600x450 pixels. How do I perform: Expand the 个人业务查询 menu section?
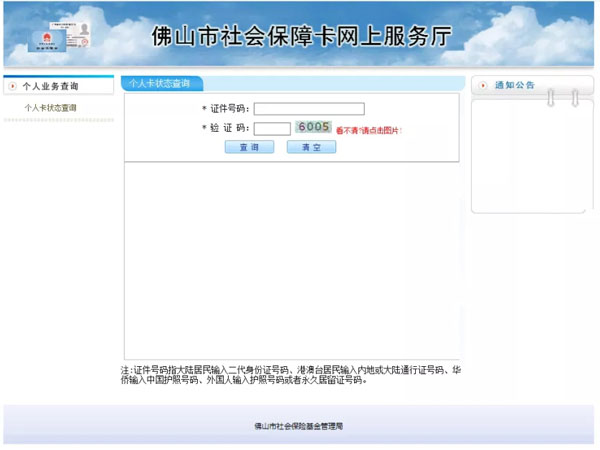50,86
